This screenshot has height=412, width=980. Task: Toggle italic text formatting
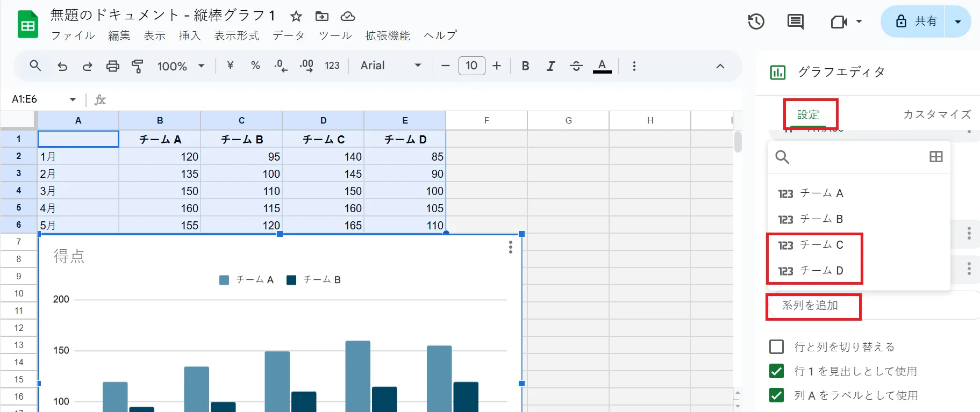(x=550, y=66)
